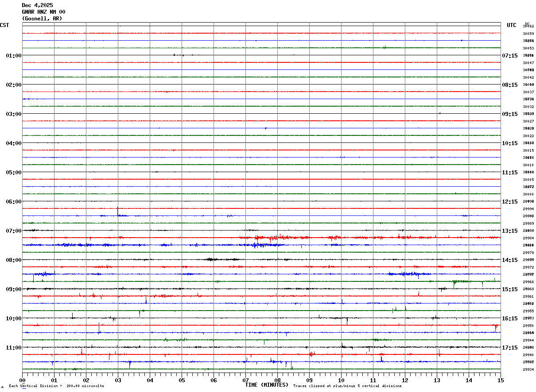Image resolution: width=536 pixels, height=392 pixels.
Task: Select DC offset value 30010
Action: (528, 165)
